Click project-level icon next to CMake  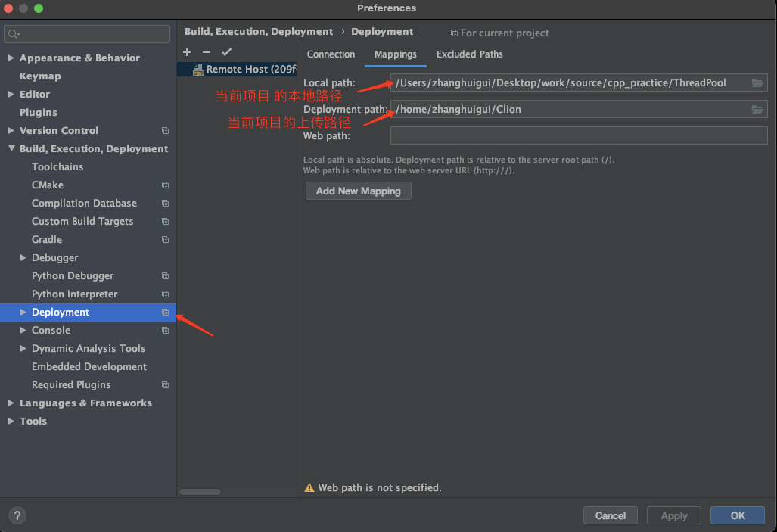tap(165, 185)
